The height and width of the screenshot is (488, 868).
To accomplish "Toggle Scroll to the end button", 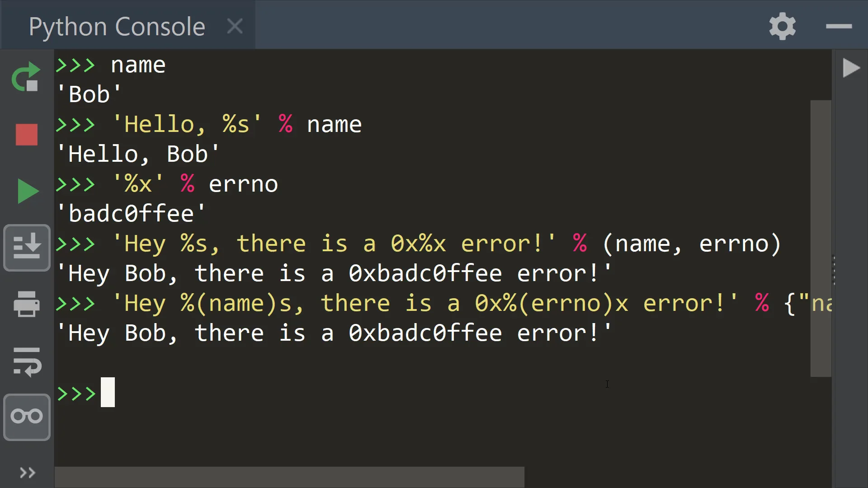I will (27, 248).
